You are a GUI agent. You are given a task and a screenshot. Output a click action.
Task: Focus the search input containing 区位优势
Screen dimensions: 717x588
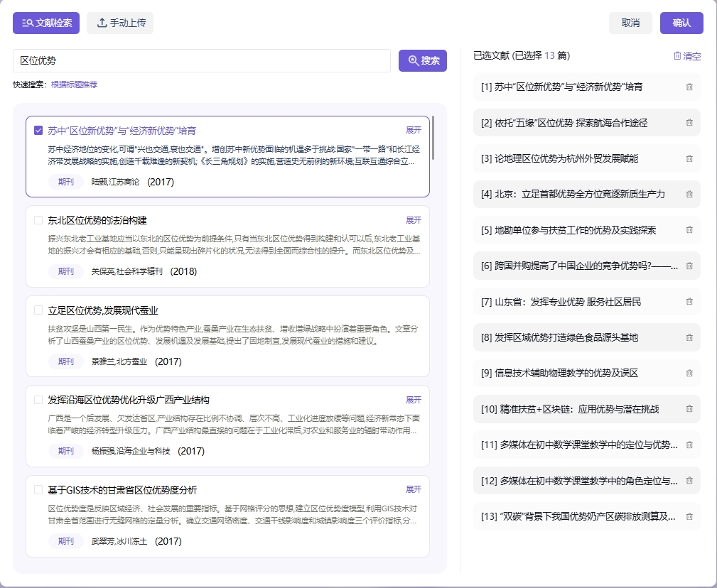pos(202,61)
